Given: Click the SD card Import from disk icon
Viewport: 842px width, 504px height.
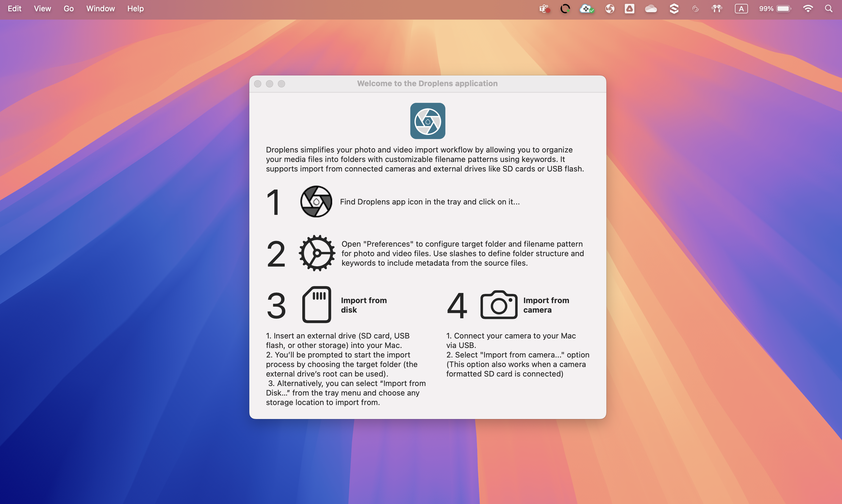Looking at the screenshot, I should coord(316,304).
